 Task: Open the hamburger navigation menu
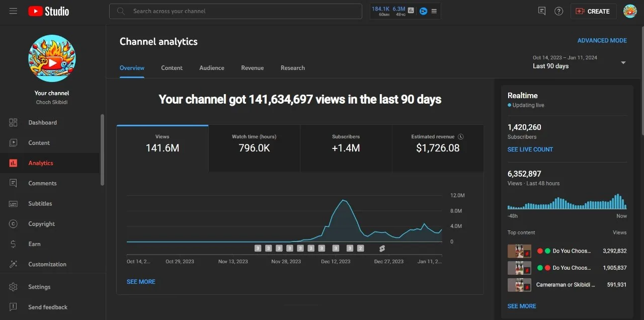click(x=13, y=11)
